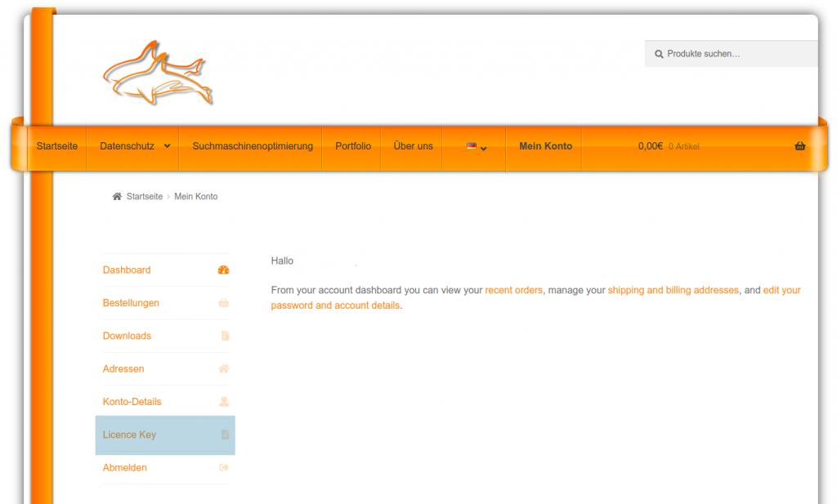Follow the recent orders link
Screen dimensions: 837x504
pos(513,290)
